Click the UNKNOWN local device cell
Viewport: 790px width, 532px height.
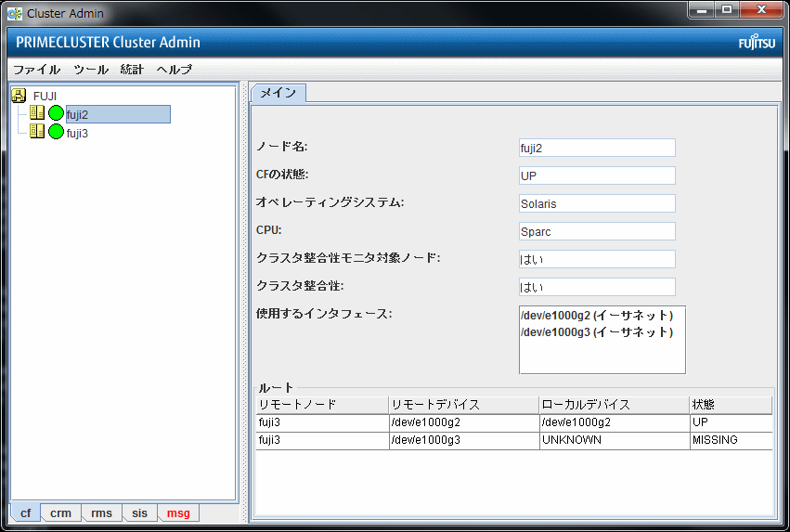[x=615, y=440]
